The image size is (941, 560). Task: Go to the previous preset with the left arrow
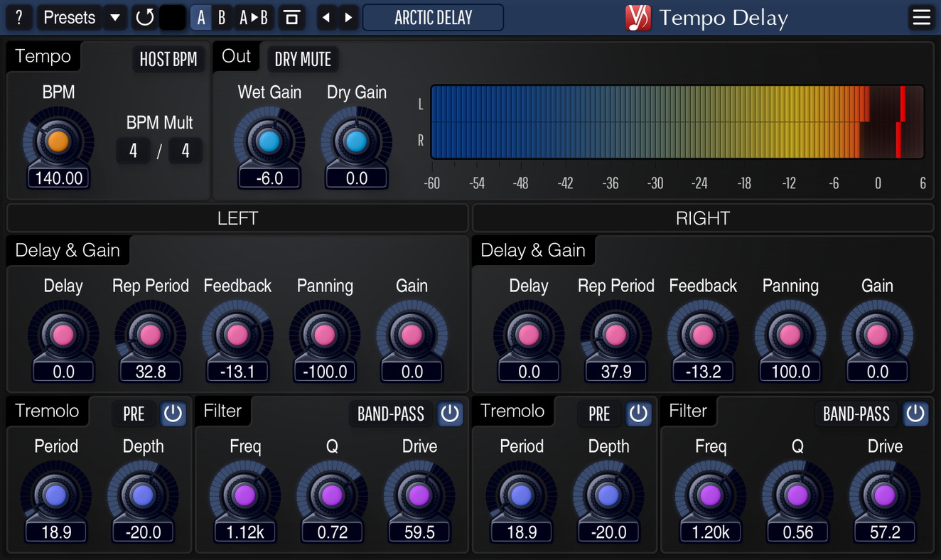coord(326,18)
